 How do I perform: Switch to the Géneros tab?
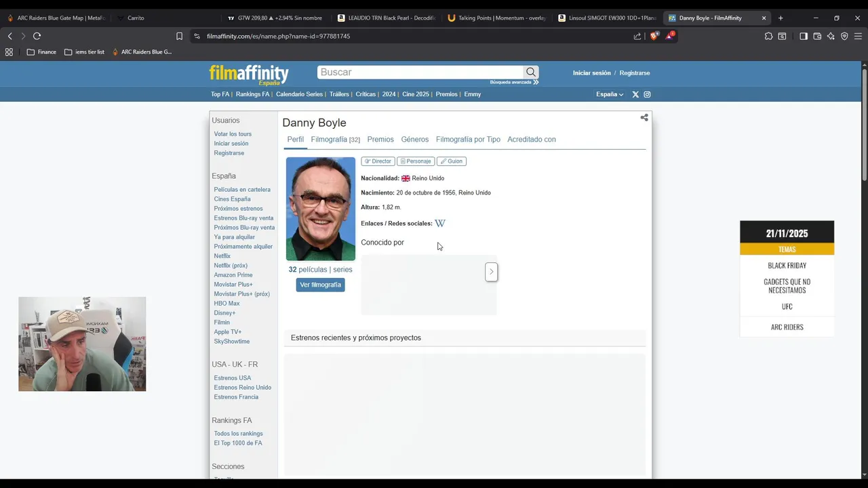pyautogui.click(x=415, y=140)
